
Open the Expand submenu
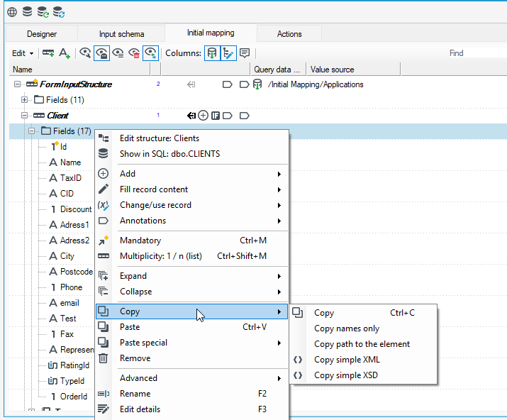(x=191, y=276)
